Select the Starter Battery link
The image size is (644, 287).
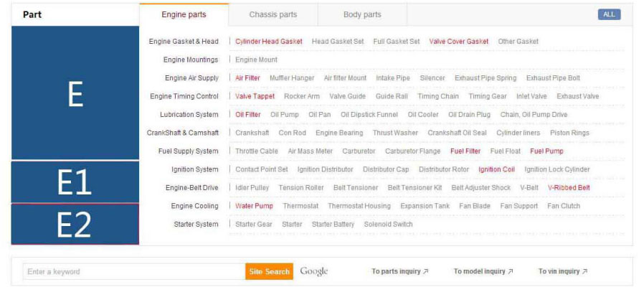click(x=333, y=225)
